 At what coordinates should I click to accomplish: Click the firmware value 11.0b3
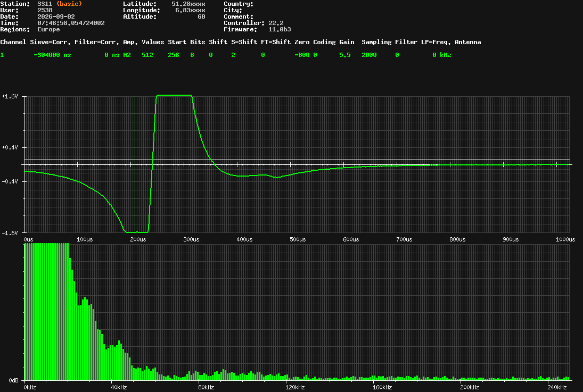click(x=279, y=29)
